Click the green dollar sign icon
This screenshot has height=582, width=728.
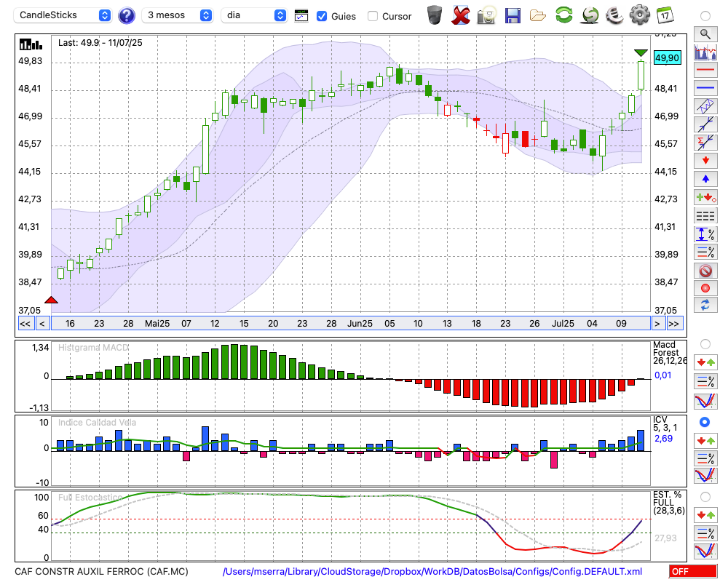pyautogui.click(x=590, y=15)
